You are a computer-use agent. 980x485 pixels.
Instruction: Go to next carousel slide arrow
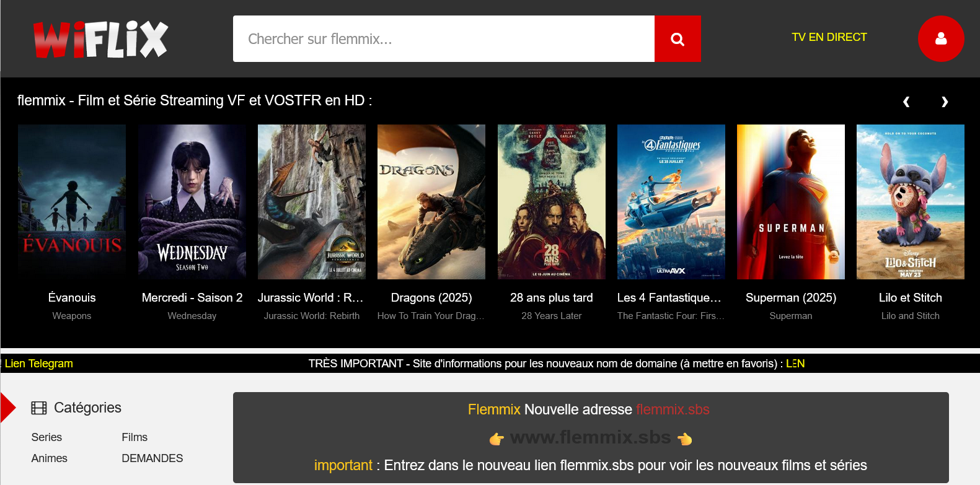coord(945,102)
